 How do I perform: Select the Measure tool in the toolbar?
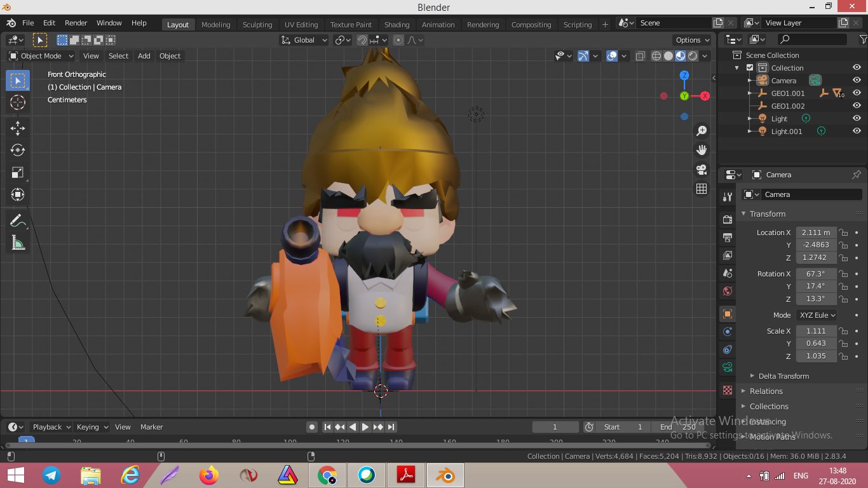[17, 242]
